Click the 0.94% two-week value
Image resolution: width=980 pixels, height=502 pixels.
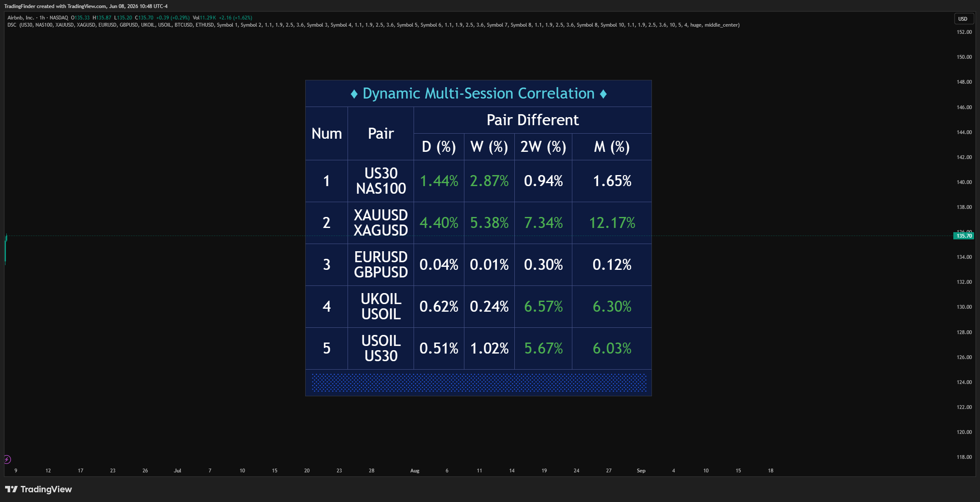tap(543, 181)
